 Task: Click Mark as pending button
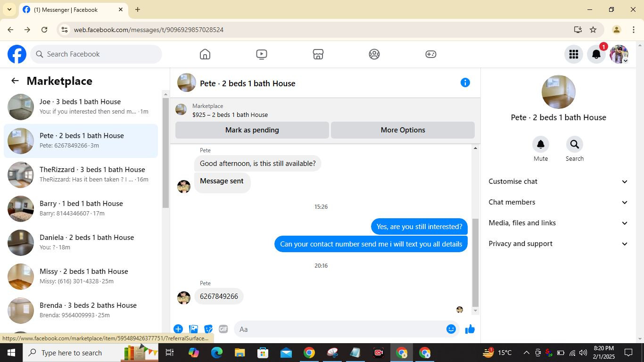click(252, 130)
